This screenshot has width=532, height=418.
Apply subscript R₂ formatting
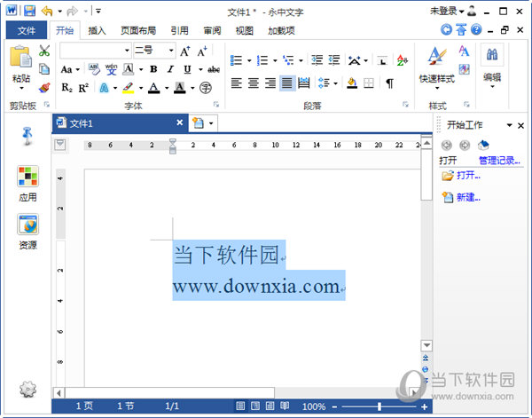[66, 88]
